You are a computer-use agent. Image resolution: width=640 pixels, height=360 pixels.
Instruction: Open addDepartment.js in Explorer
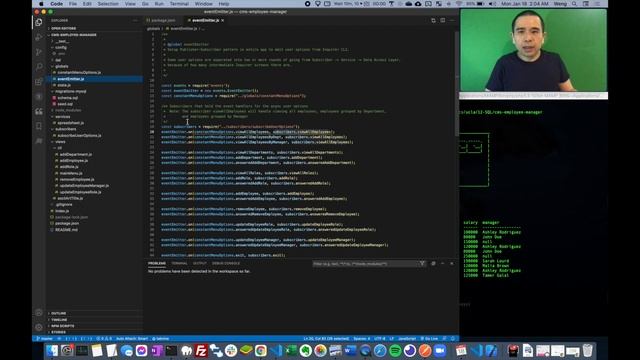point(76,154)
